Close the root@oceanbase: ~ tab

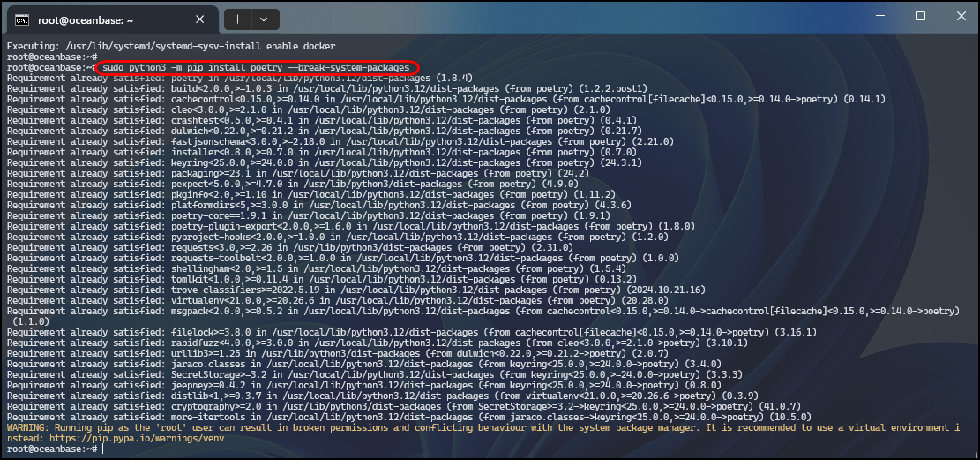click(200, 19)
